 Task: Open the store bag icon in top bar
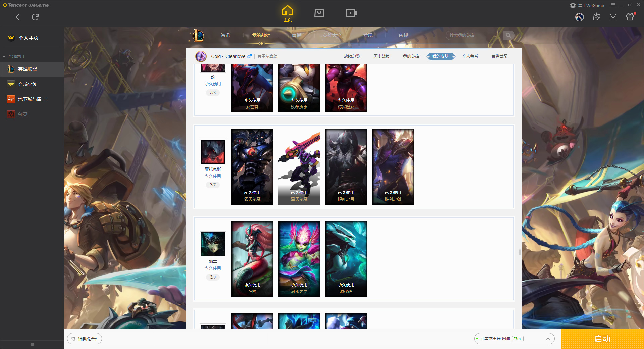pyautogui.click(x=319, y=13)
